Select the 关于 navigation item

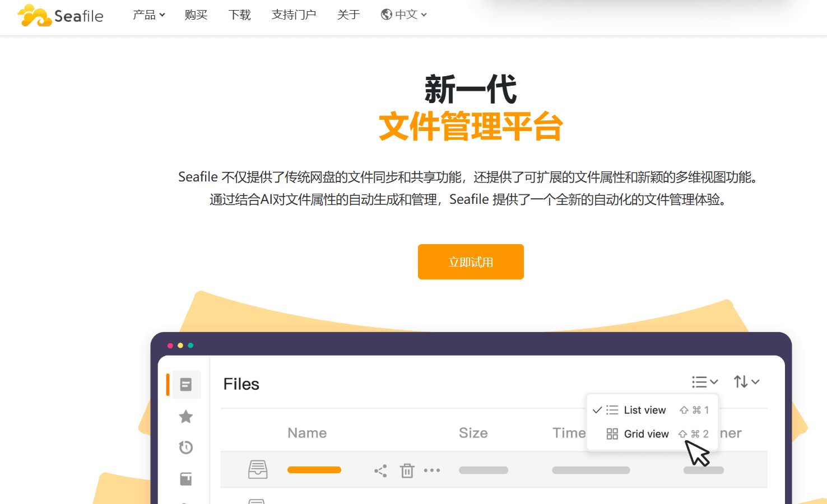(x=349, y=15)
